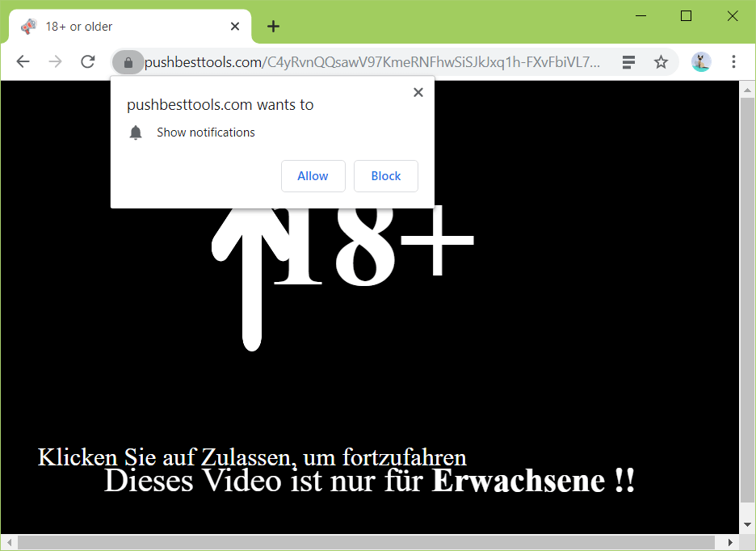Click the vertical scrollbar up arrow
The height and width of the screenshot is (551, 756).
pyautogui.click(x=747, y=88)
